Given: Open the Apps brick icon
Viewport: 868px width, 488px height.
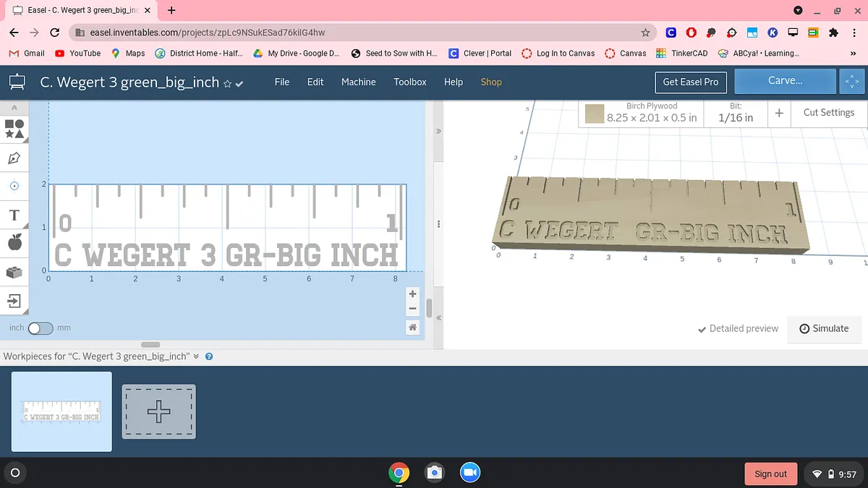Looking at the screenshot, I should (x=14, y=272).
